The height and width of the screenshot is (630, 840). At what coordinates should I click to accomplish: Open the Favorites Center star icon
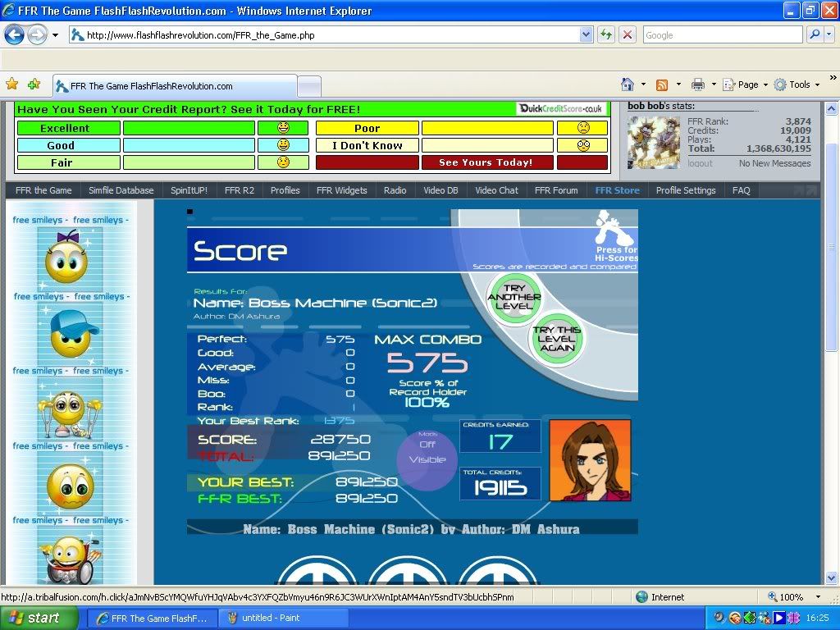pos(12,84)
